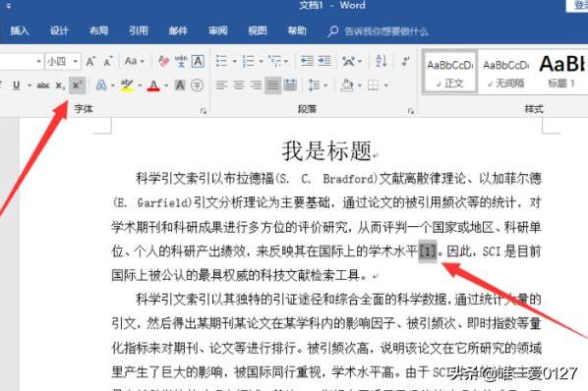Click the Sort icon in paragraph group
Viewport: 588px width, 391px height.
pos(382,61)
